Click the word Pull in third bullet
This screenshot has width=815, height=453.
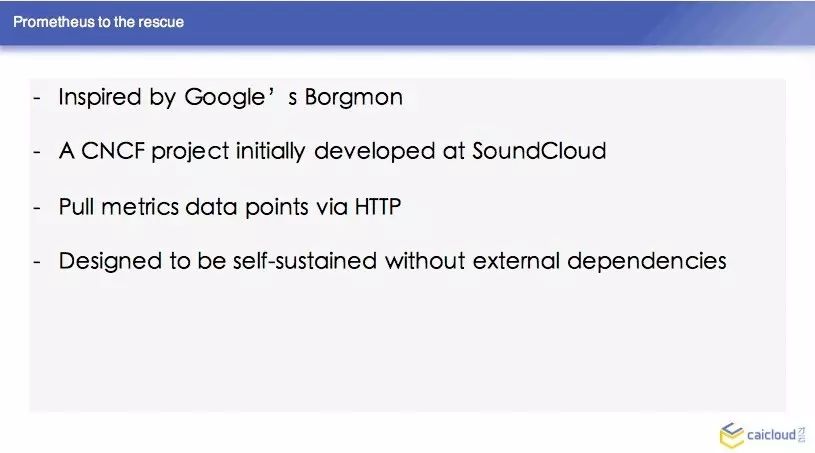tap(76, 207)
